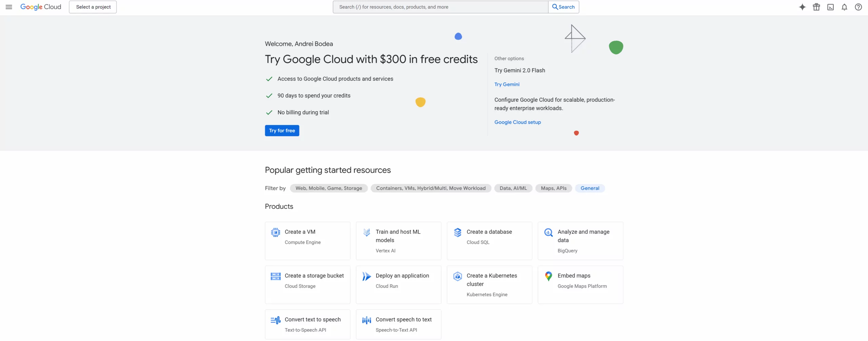The height and width of the screenshot is (341, 868).
Task: Open the Create a database card
Action: pos(489,241)
